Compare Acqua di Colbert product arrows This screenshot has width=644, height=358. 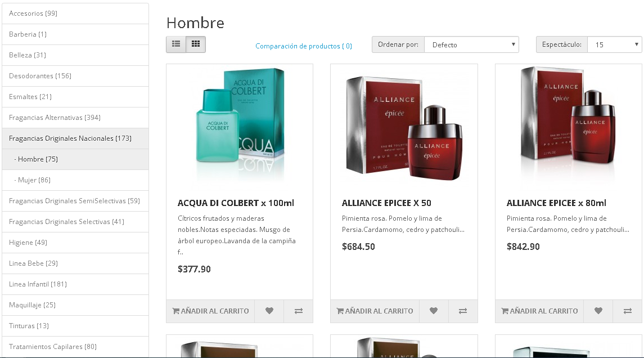[x=299, y=311]
